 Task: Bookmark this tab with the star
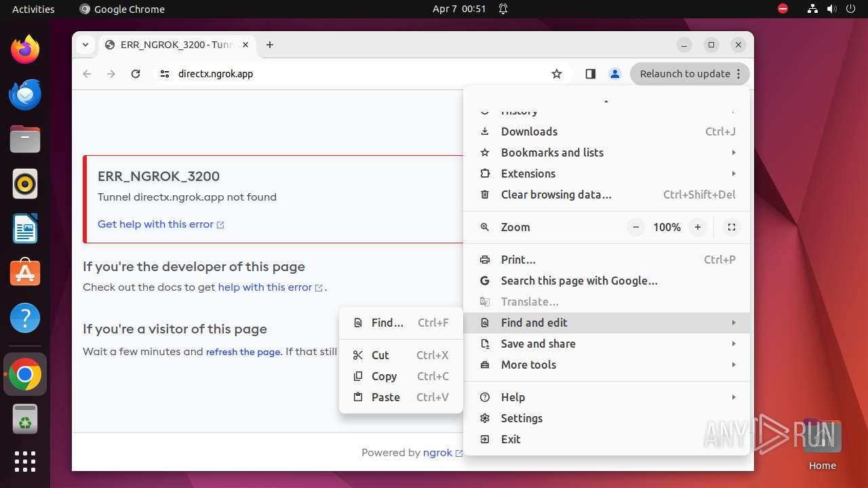tap(557, 74)
